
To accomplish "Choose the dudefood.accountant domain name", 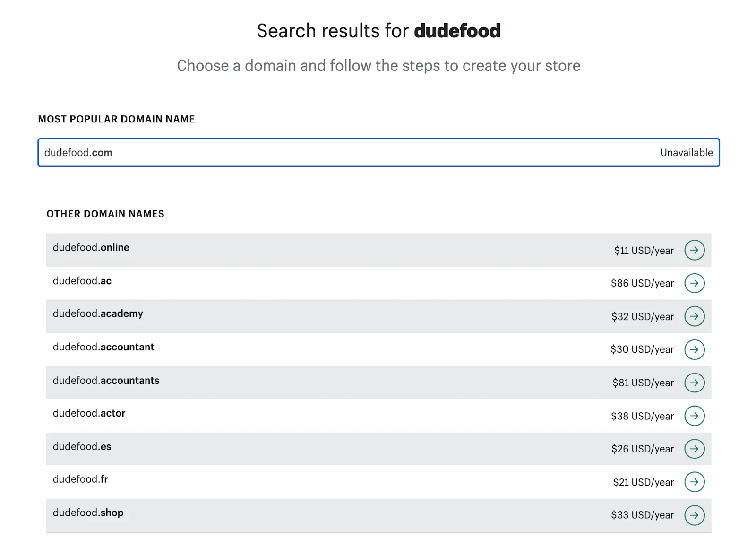I will pos(103,347).
